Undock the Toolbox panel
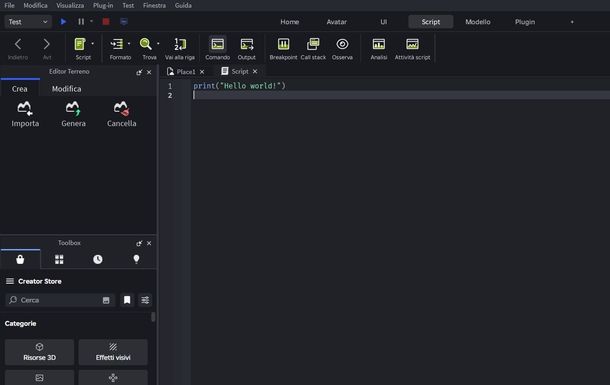Image resolution: width=610 pixels, height=385 pixels. click(139, 243)
